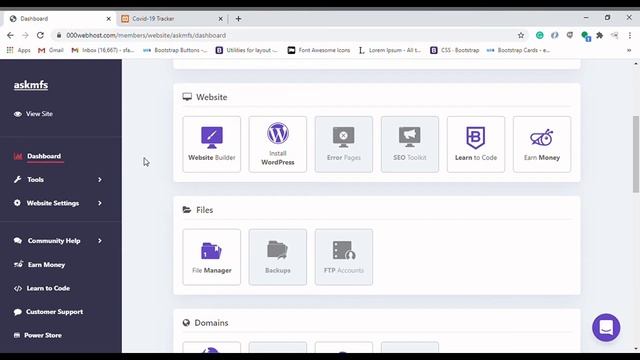The height and width of the screenshot is (360, 640).
Task: Expand the Tools sidebar menu
Action: [58, 180]
